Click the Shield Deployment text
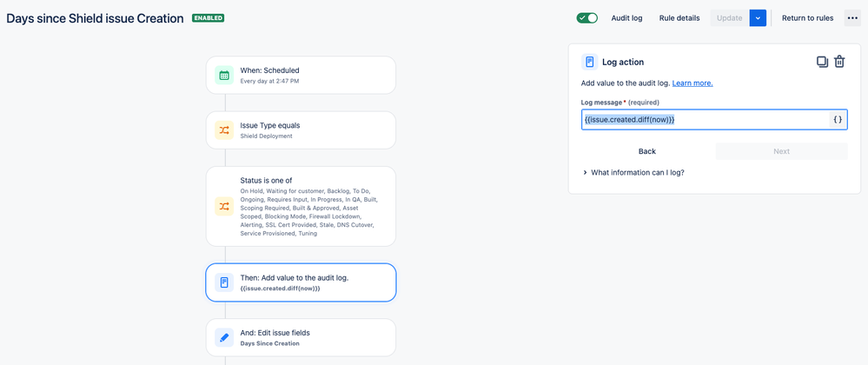Screen dimensions: 868x365 (266, 136)
